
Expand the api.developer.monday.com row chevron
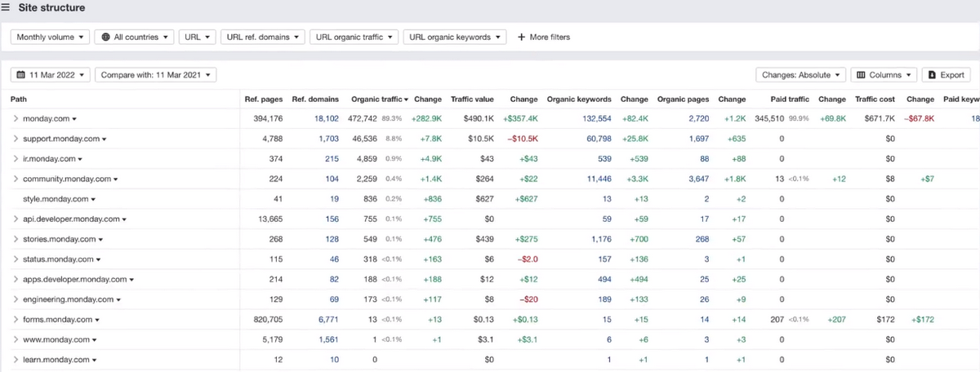coord(15,219)
